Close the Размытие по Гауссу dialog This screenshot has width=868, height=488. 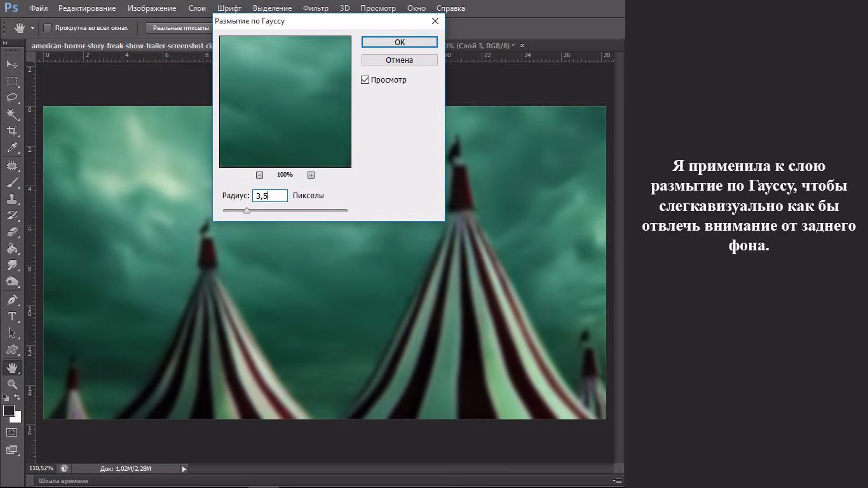[x=435, y=21]
